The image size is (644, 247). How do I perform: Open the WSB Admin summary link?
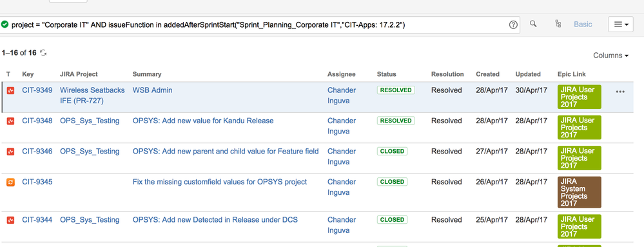click(152, 90)
